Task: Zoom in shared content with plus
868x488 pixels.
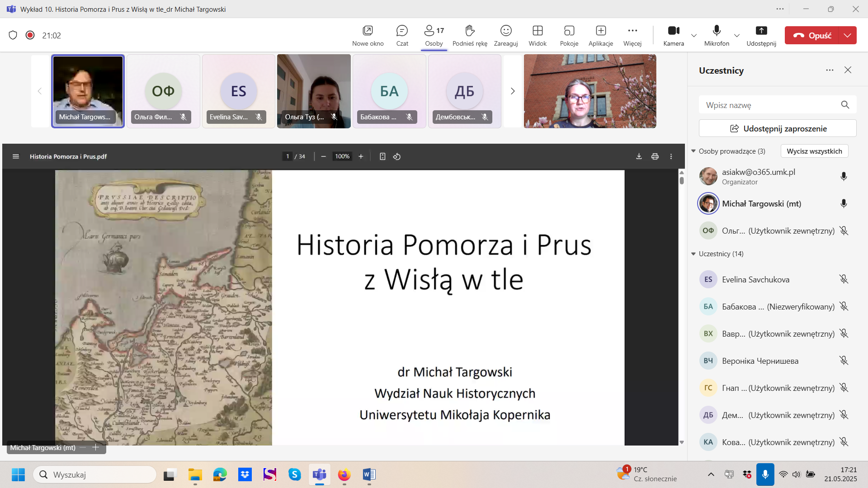Action: pyautogui.click(x=96, y=447)
